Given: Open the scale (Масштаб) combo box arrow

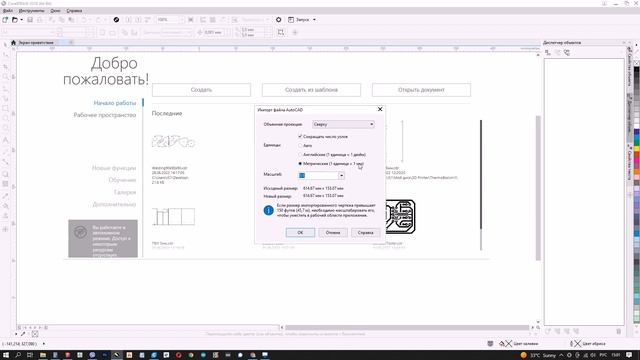Looking at the screenshot, I should click(341, 176).
